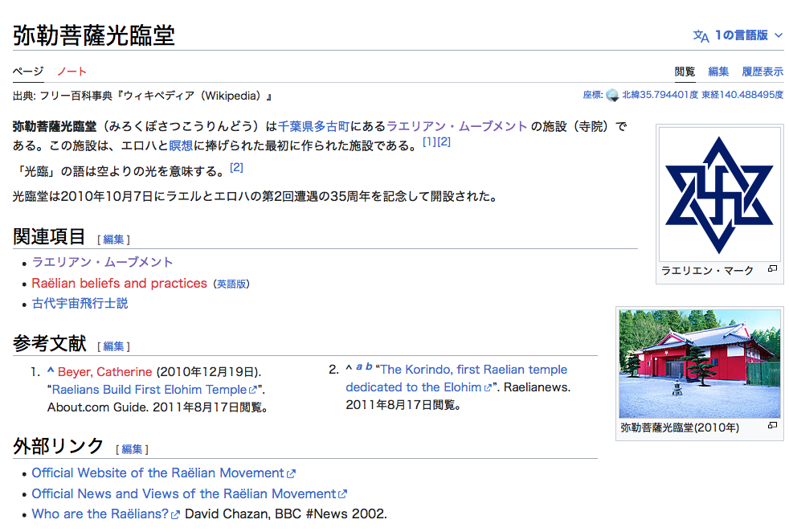Open Official News and Views of Raëlian Movement
The width and height of the screenshot is (789, 532).
(189, 493)
